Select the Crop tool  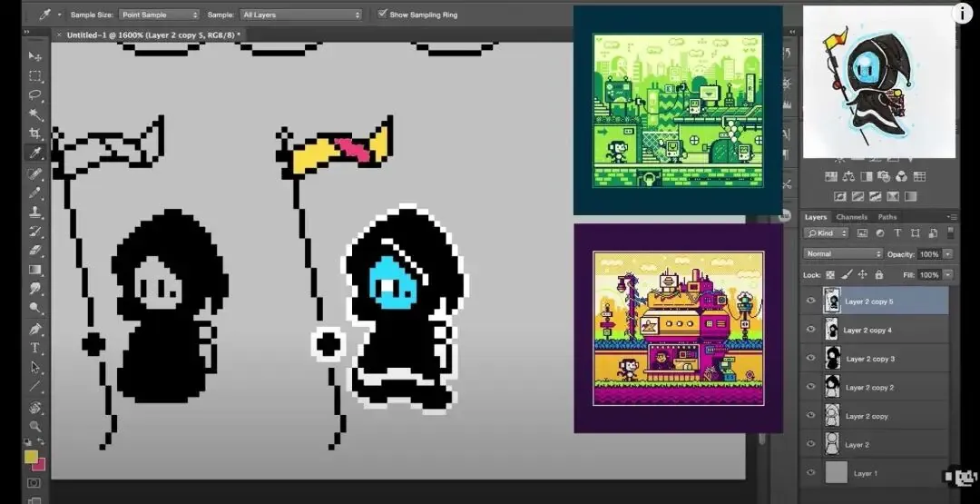tap(35, 133)
